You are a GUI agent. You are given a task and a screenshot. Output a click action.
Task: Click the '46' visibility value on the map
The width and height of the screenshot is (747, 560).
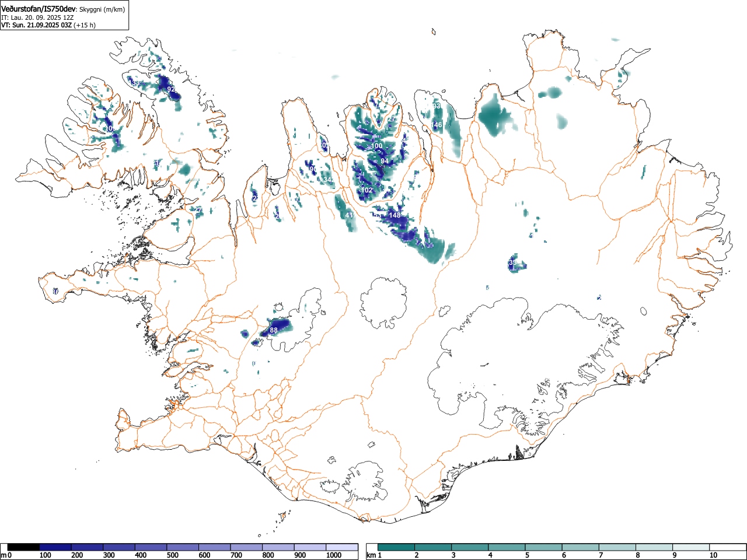tap(438, 125)
